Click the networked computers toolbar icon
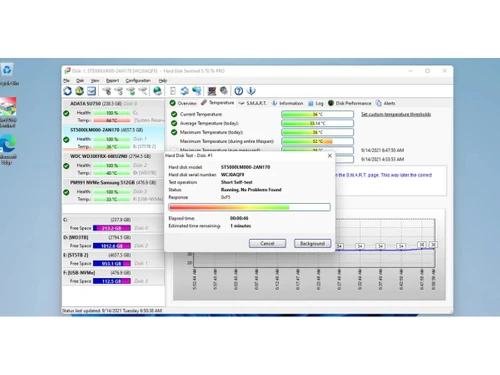500x375 pixels. coord(197,91)
